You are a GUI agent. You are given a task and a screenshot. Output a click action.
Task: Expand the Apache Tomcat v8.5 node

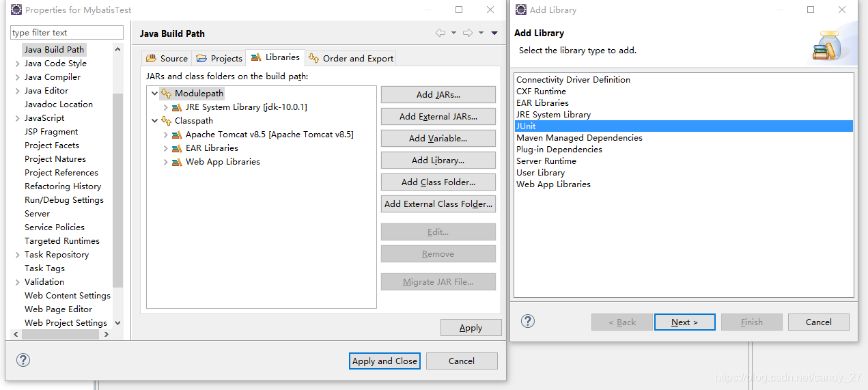(x=166, y=135)
